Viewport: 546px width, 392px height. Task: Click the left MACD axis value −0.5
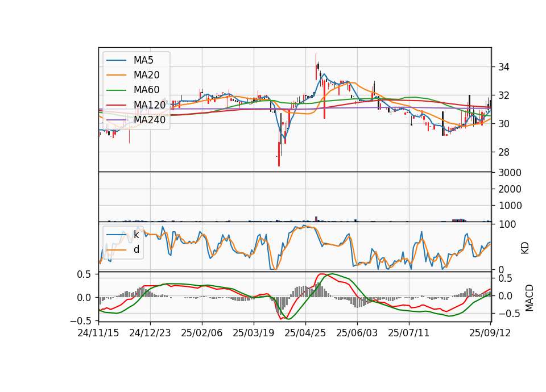click(80, 320)
